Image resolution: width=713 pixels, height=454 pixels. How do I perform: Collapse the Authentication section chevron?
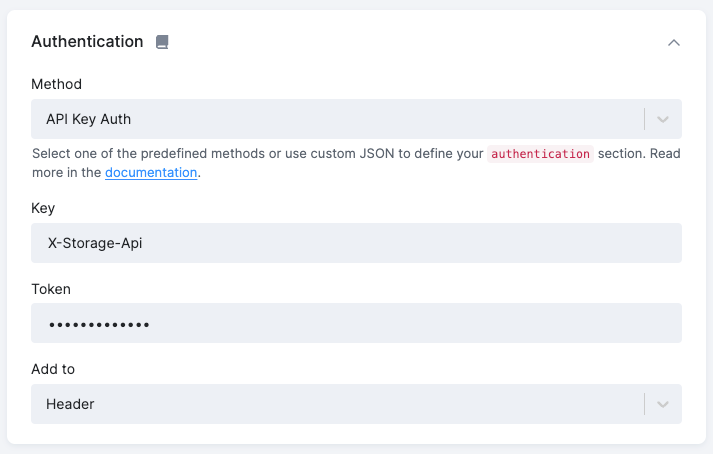(x=674, y=43)
